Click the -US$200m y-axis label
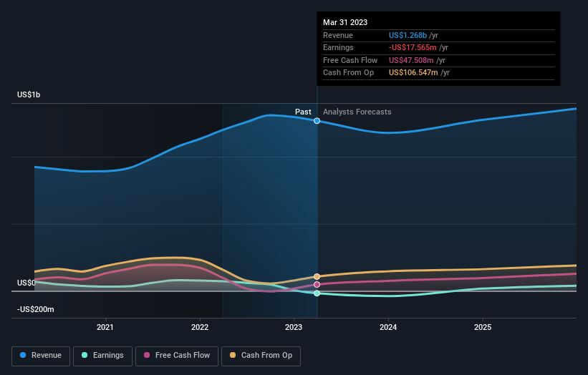 point(36,309)
